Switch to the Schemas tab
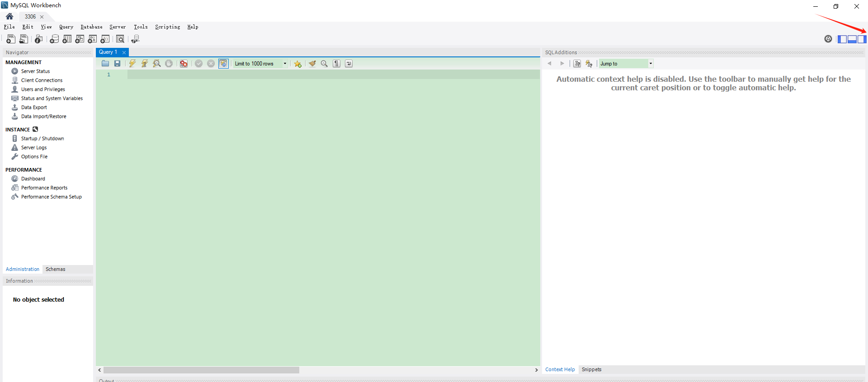Image resolution: width=868 pixels, height=382 pixels. (56, 269)
